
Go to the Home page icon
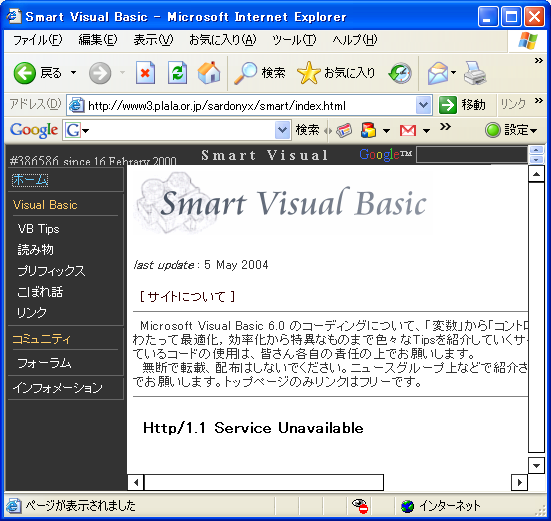[x=209, y=73]
